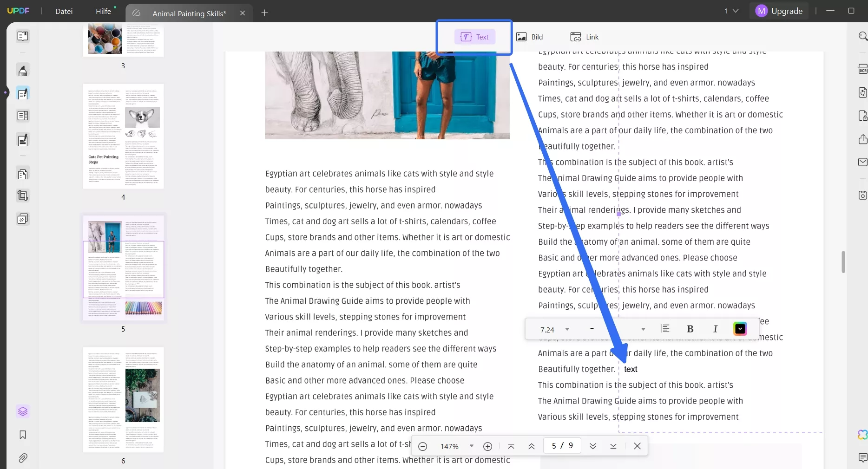Share the document via the upload icon
868x469 pixels.
863,139
